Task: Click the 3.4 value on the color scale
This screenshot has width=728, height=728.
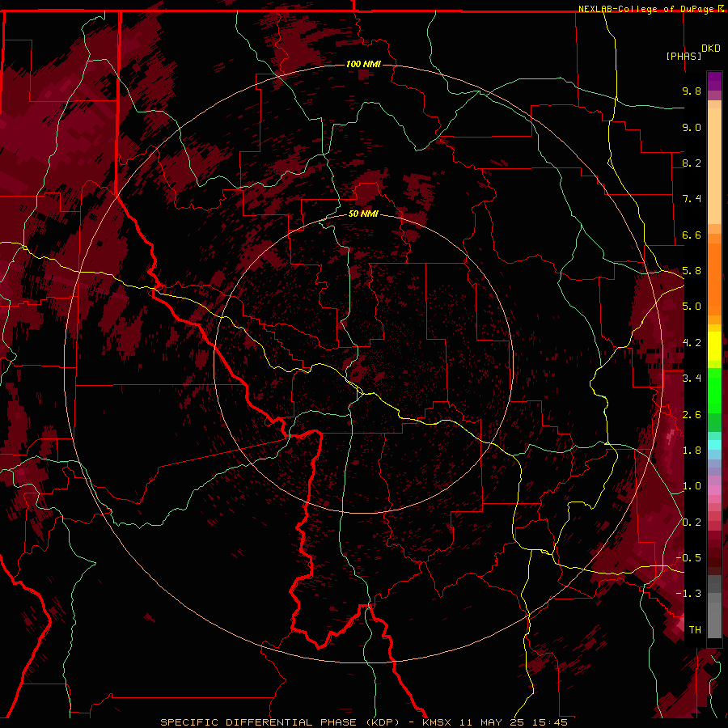Action: pyautogui.click(x=692, y=379)
